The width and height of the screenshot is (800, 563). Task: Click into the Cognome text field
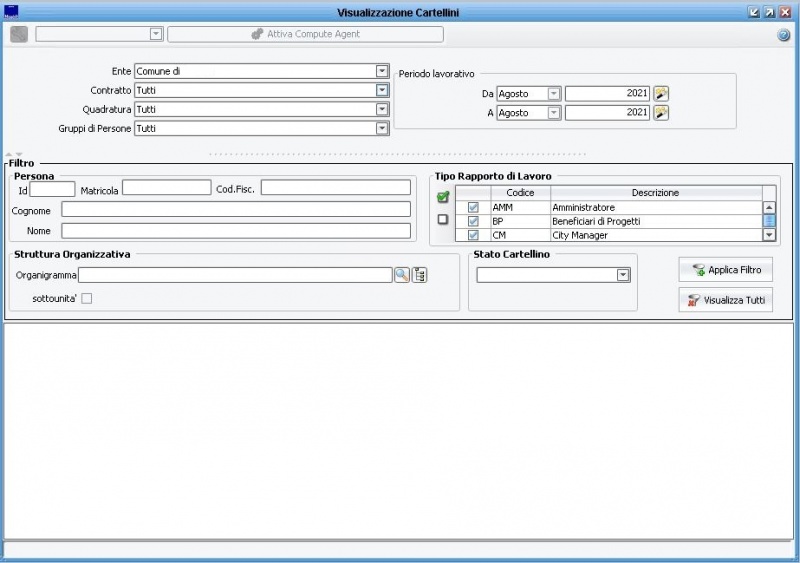tap(235, 209)
